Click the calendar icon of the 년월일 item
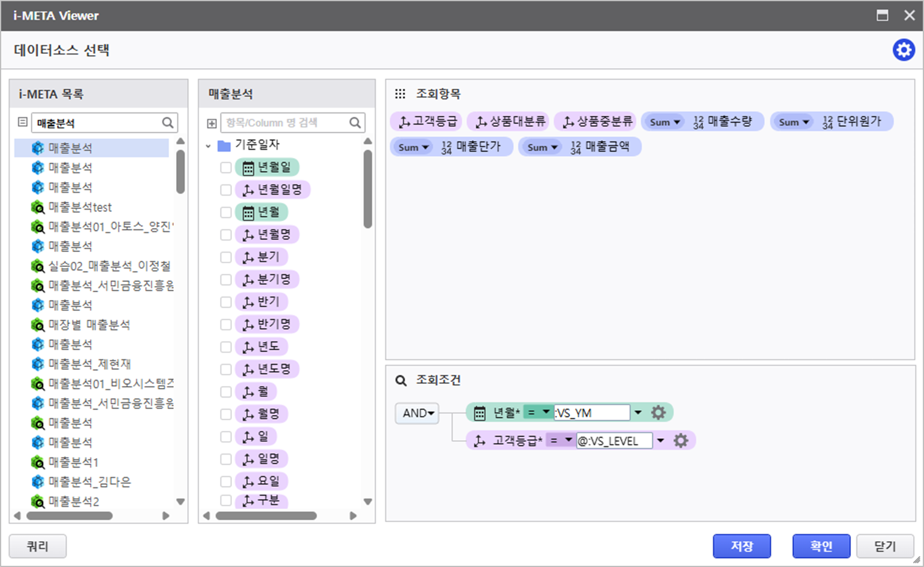 pyautogui.click(x=248, y=168)
